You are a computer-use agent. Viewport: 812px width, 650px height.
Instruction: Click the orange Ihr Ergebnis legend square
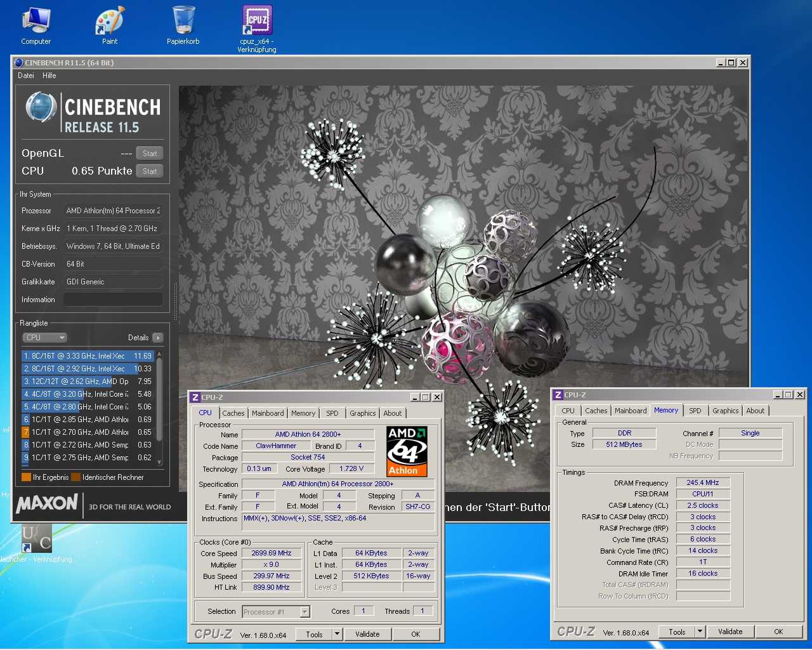pos(26,477)
